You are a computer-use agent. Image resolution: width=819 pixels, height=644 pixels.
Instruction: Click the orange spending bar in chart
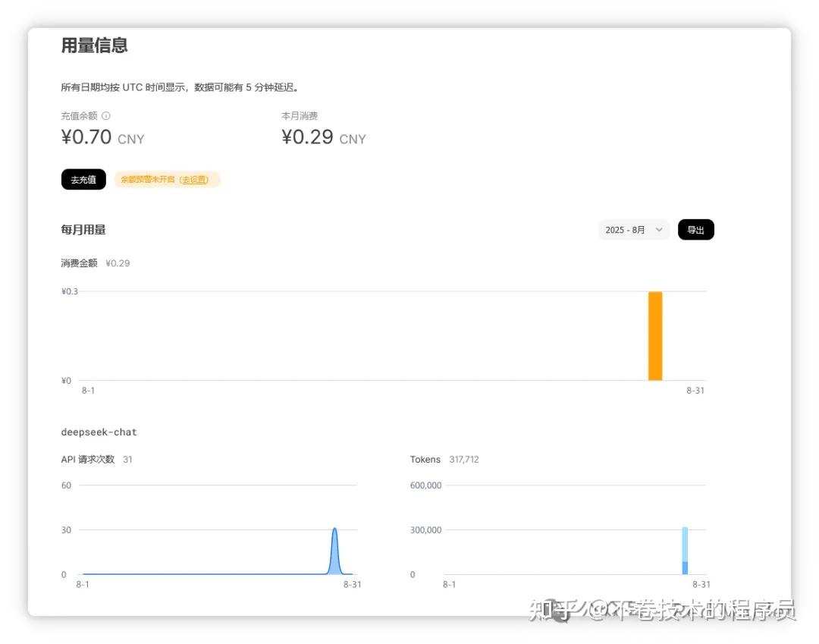tap(655, 336)
